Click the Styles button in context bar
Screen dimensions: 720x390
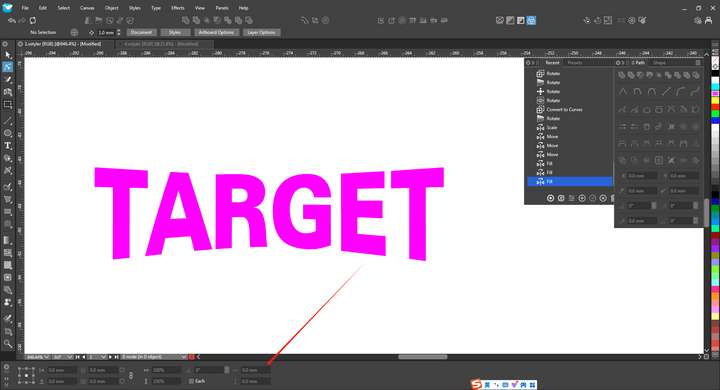(175, 33)
